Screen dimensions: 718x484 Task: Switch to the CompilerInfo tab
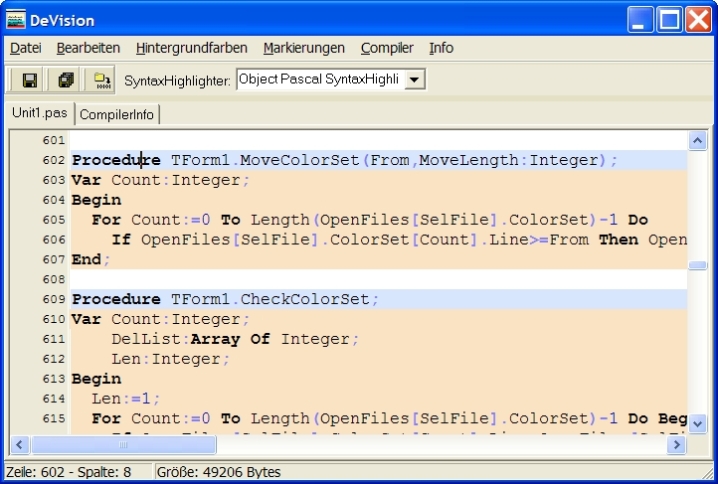point(117,114)
